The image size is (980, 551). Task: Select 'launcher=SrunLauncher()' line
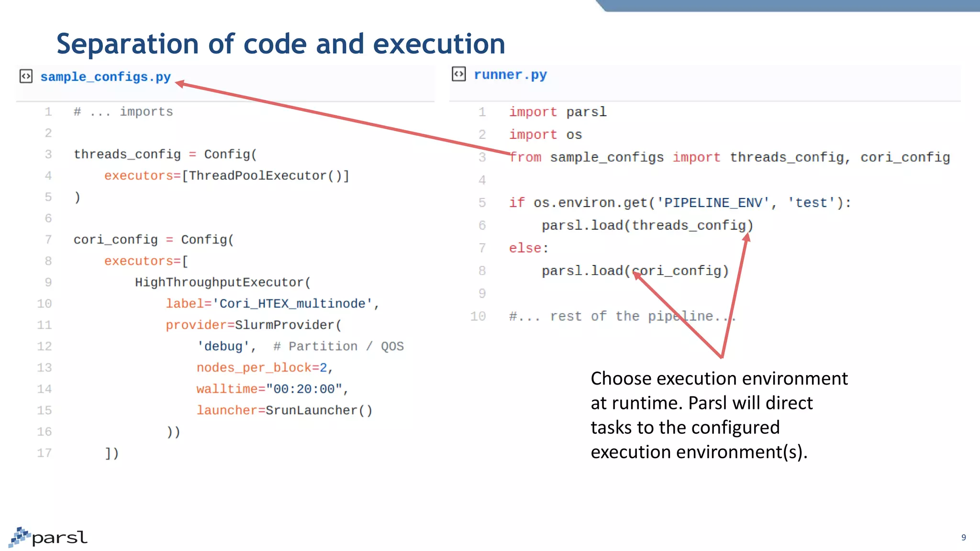284,410
